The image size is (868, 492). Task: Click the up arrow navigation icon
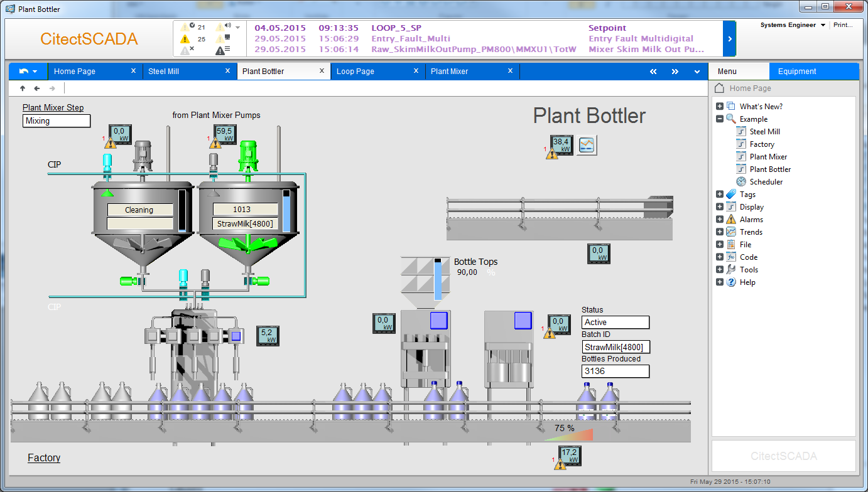click(23, 88)
